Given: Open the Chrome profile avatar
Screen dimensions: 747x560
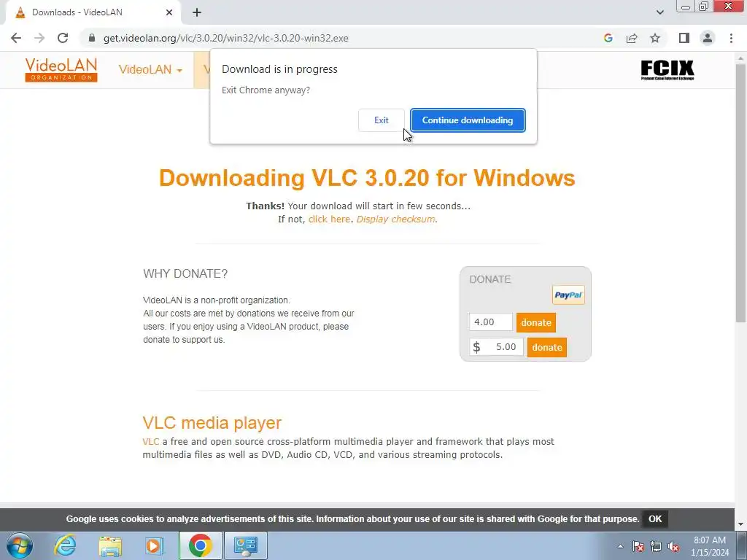Looking at the screenshot, I should tap(708, 38).
